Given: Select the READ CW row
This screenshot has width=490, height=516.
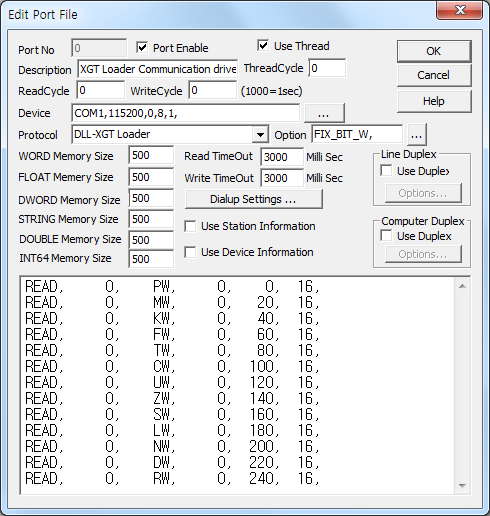Looking at the screenshot, I should (x=172, y=366).
